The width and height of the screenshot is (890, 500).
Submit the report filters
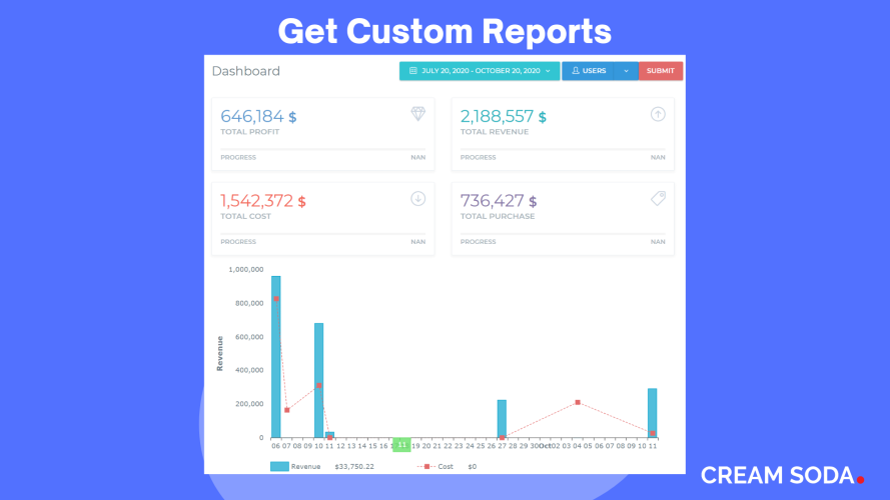coord(661,71)
